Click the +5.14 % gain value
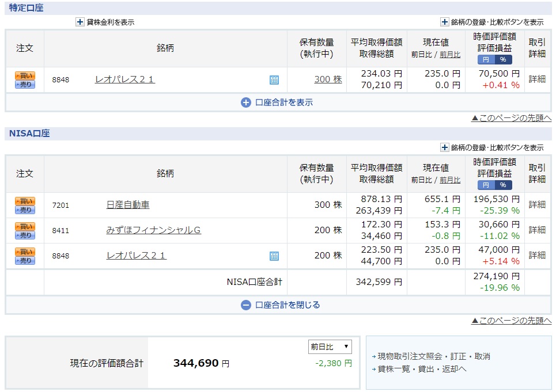The height and width of the screenshot is (392, 556). (501, 261)
